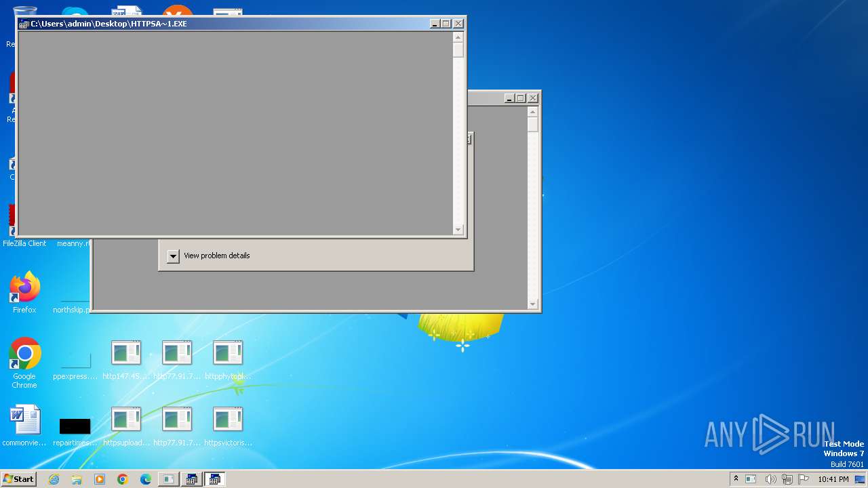This screenshot has height=488, width=868.
Task: Open Windows Explorer folder in taskbar
Action: pyautogui.click(x=77, y=479)
